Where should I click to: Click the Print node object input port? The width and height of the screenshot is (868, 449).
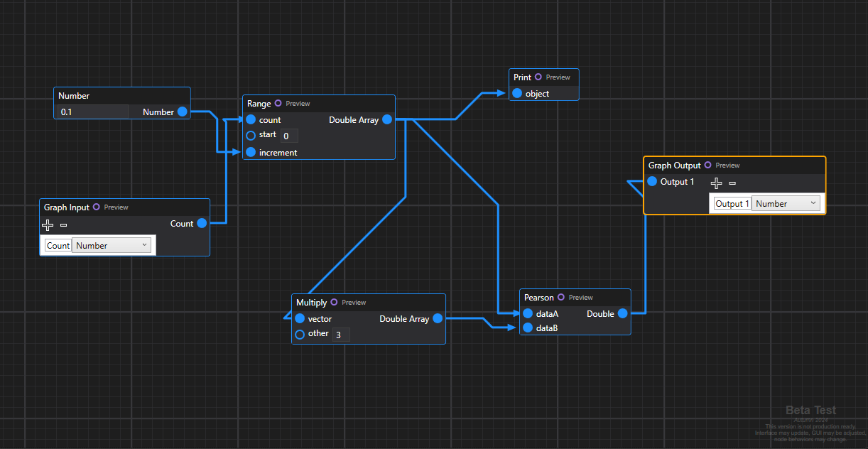point(517,93)
